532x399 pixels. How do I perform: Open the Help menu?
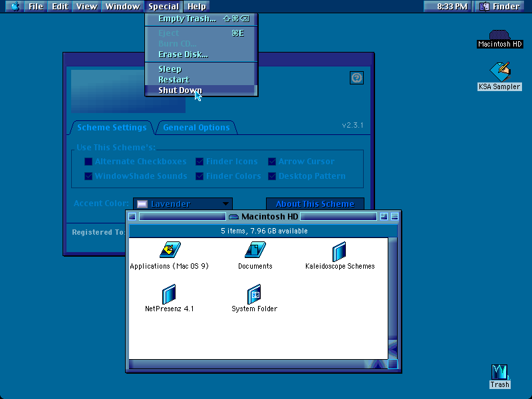196,6
